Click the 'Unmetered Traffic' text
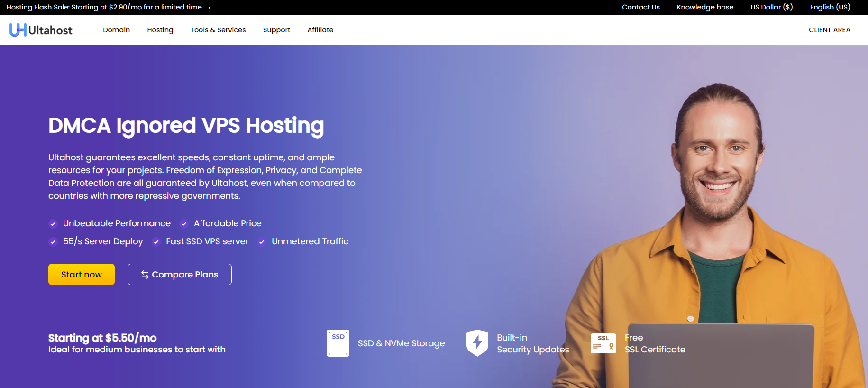Viewport: 868px width, 388px height. pyautogui.click(x=310, y=241)
